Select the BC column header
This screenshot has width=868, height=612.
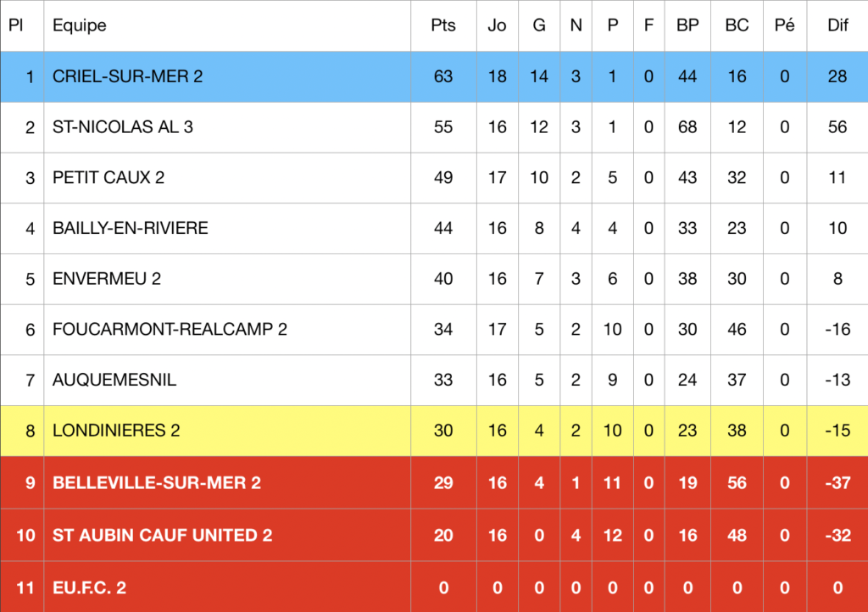[737, 25]
